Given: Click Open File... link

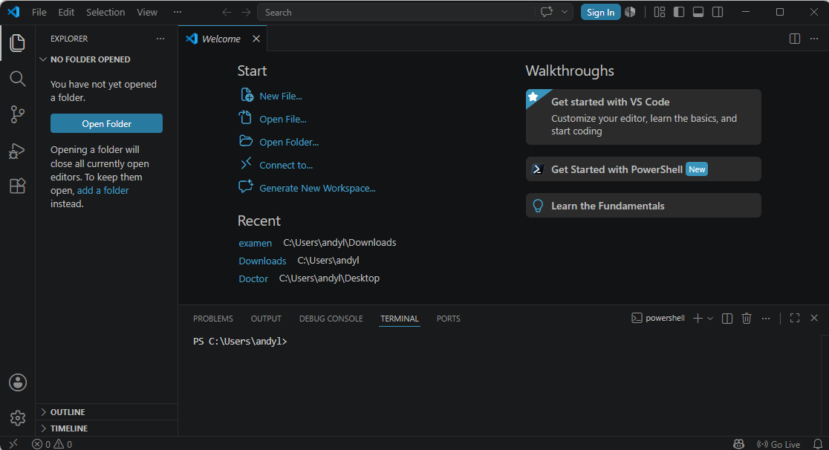Looking at the screenshot, I should point(283,120).
